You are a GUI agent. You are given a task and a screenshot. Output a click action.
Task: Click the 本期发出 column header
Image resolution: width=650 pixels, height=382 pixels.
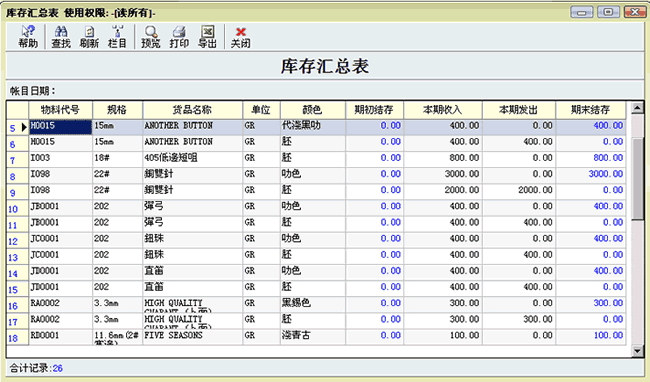[x=518, y=110]
